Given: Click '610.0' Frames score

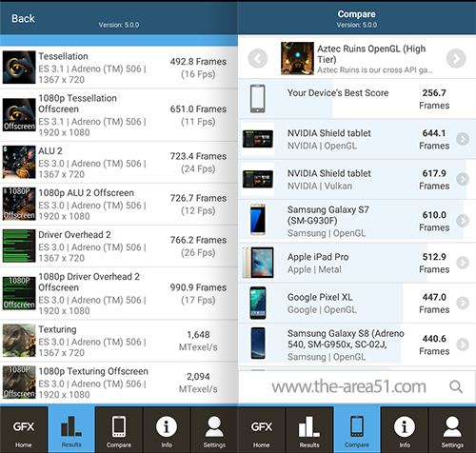Looking at the screenshot, I should (434, 215).
